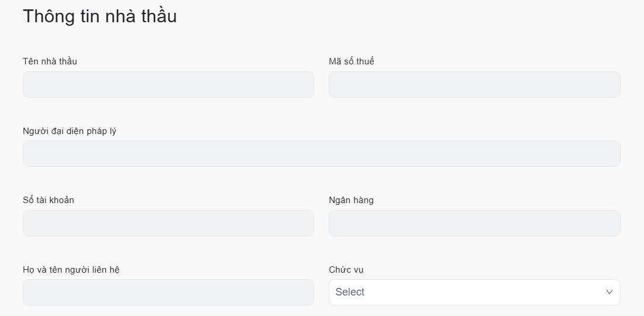Select the Số tài khoản input box
This screenshot has width=644, height=316.
click(x=168, y=224)
